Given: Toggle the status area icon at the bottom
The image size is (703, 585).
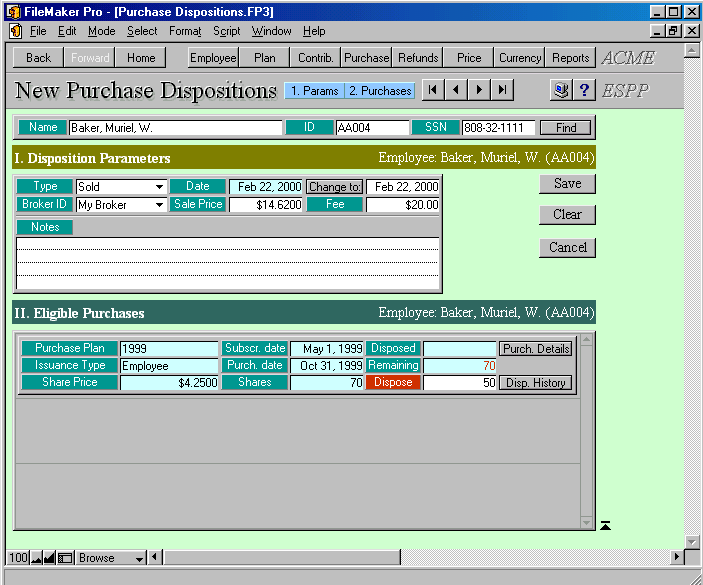Looking at the screenshot, I should coord(65,558).
